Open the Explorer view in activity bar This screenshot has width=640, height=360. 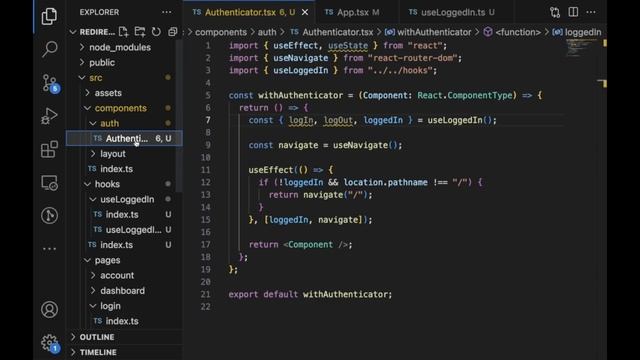tap(49, 16)
